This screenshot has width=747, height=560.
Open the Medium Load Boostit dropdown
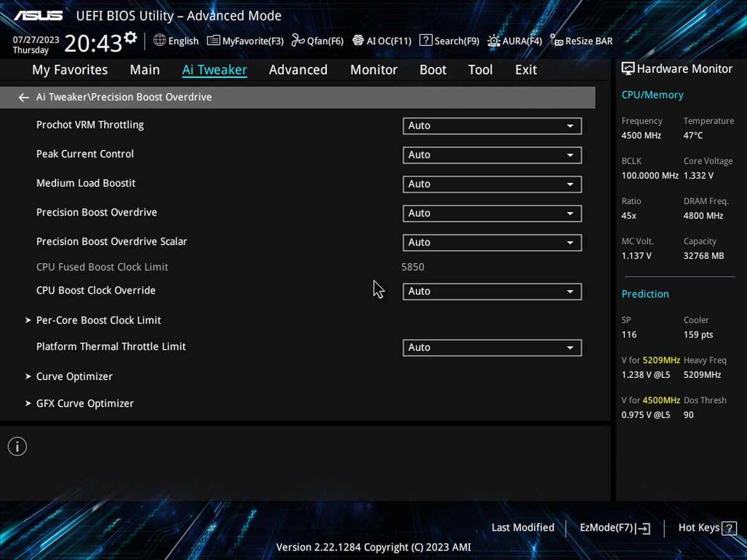(492, 184)
